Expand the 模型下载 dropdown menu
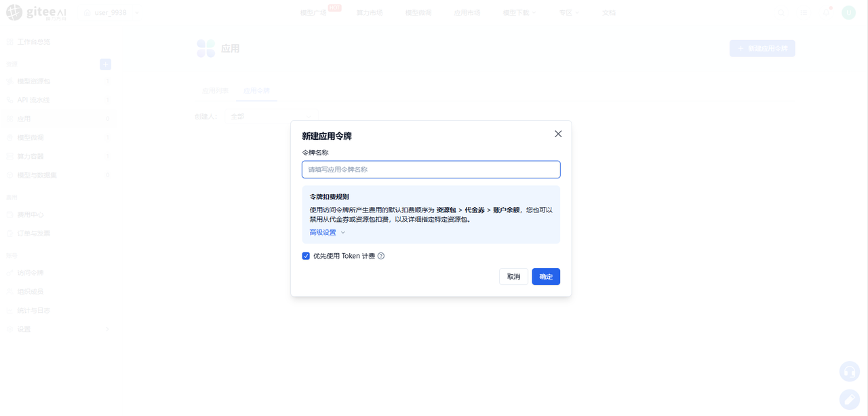Screen dimensions: 868x416 [519, 13]
